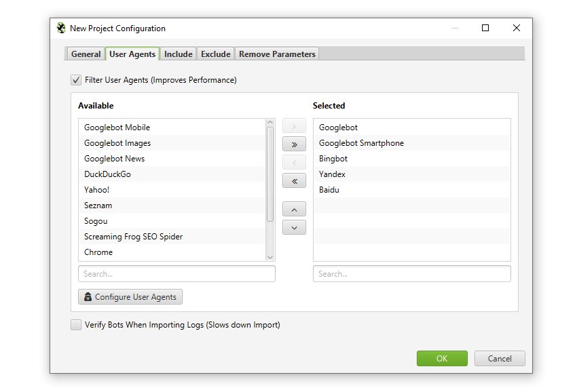Click the single right arrow add button
Image resolution: width=577 pixels, height=392 pixels.
click(x=294, y=126)
